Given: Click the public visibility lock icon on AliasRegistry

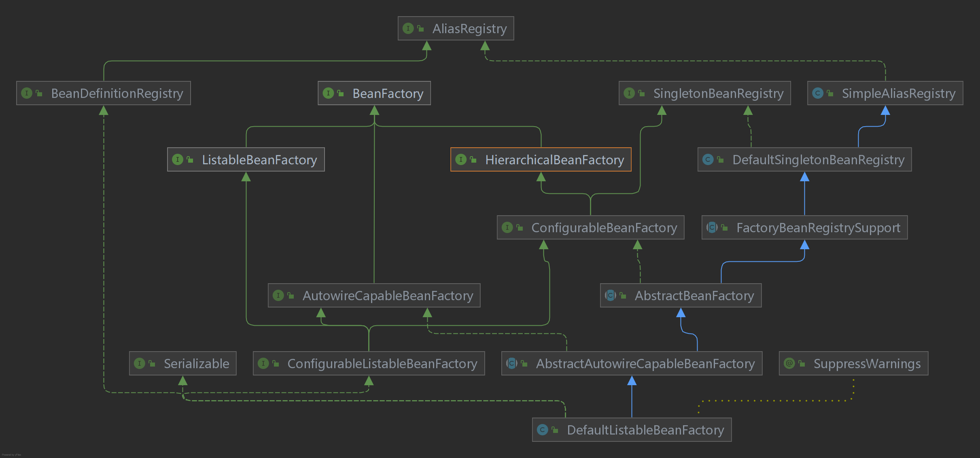Looking at the screenshot, I should point(421,28).
